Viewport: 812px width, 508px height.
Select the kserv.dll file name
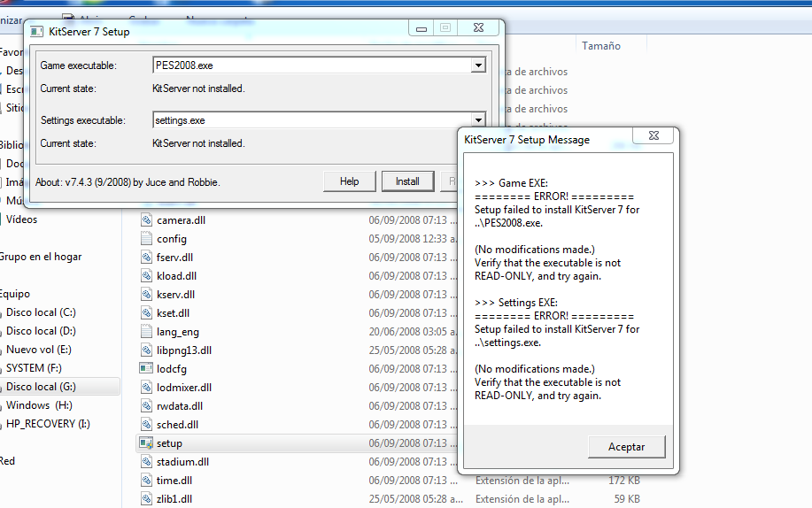point(176,295)
